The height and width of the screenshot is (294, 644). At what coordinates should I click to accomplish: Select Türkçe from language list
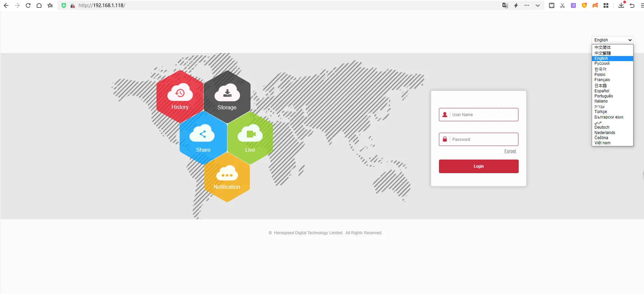(x=612, y=112)
